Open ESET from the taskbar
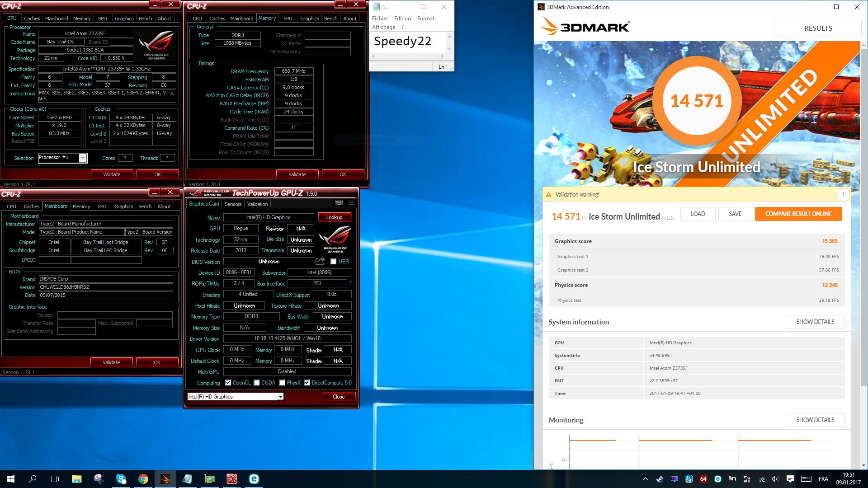This screenshot has height=488, width=868. 254,479
